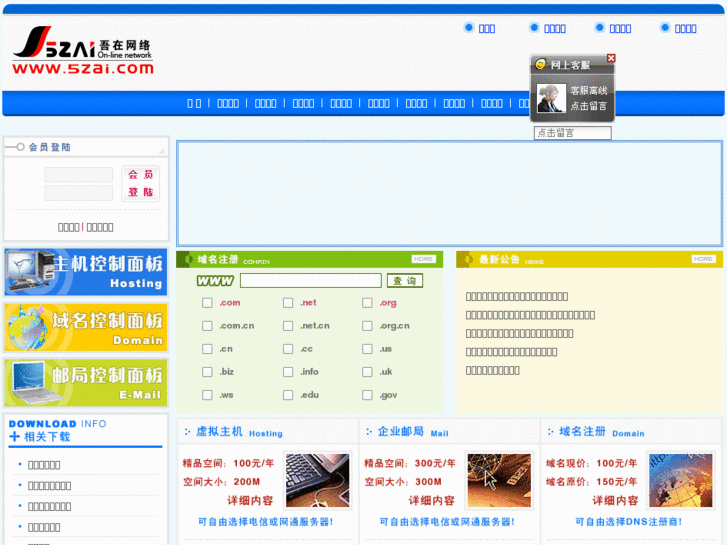Click 可自由选择电信或网通服务器 under 企业邮局
This screenshot has height=545, width=727.
(447, 522)
